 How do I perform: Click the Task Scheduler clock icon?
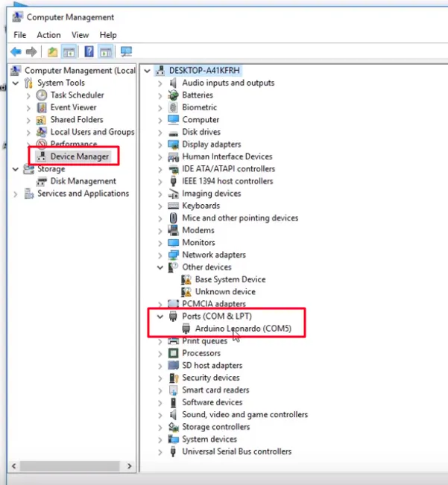tap(42, 95)
